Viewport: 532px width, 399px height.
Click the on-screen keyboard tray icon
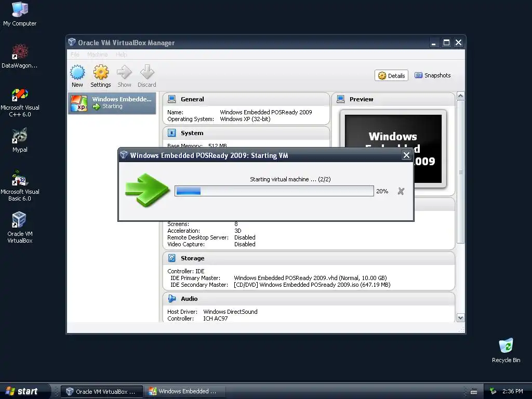coord(474,392)
